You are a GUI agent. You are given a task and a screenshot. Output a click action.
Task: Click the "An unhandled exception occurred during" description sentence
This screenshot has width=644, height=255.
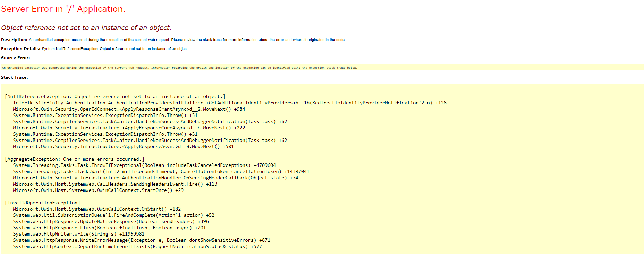[x=187, y=40]
